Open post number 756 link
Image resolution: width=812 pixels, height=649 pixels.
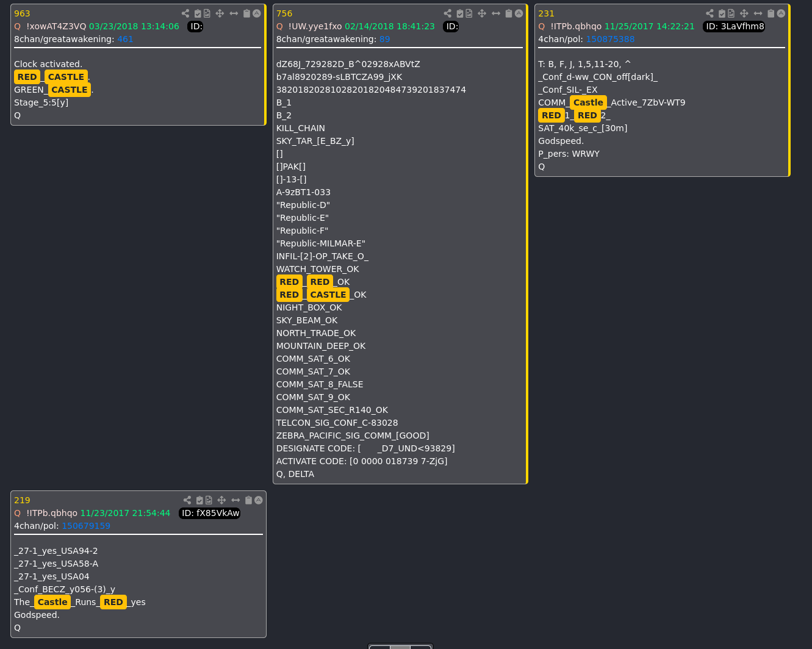coord(284,13)
